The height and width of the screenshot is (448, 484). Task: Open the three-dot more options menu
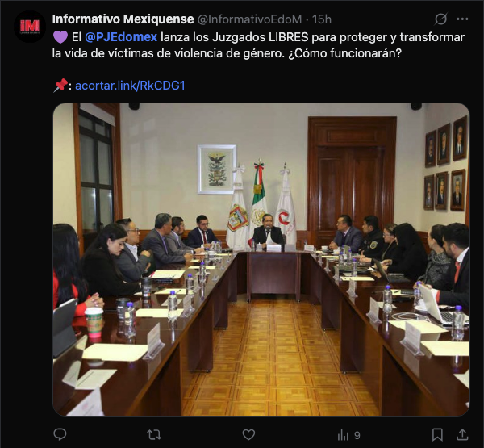tap(462, 19)
